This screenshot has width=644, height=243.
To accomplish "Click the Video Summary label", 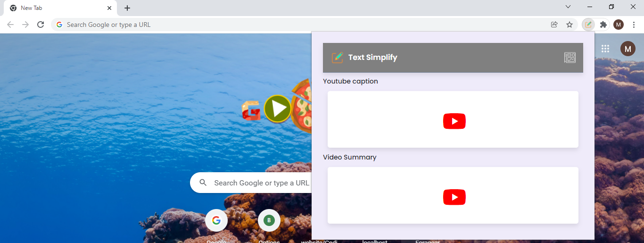I will click(350, 157).
